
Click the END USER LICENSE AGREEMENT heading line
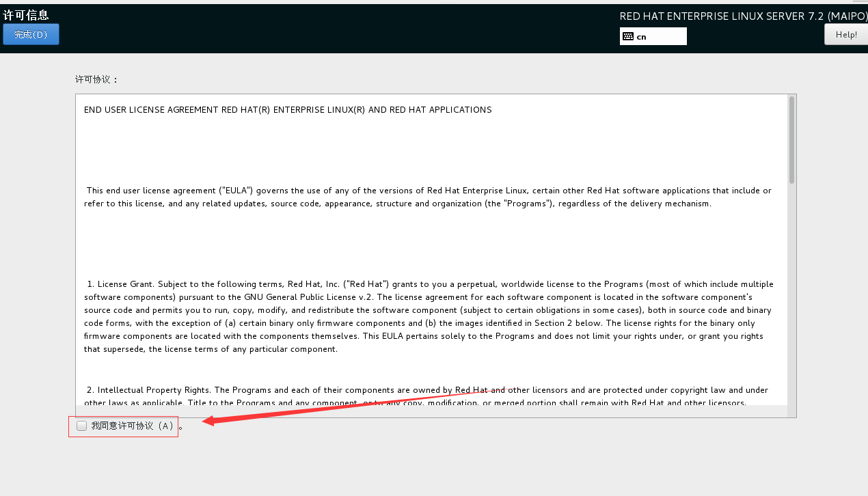coord(288,110)
